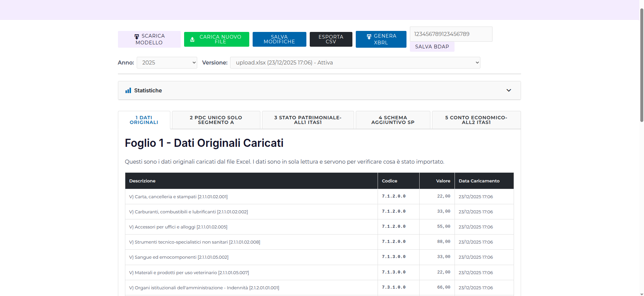Click the value 55,00 cell
644x296 pixels.
pos(437,227)
